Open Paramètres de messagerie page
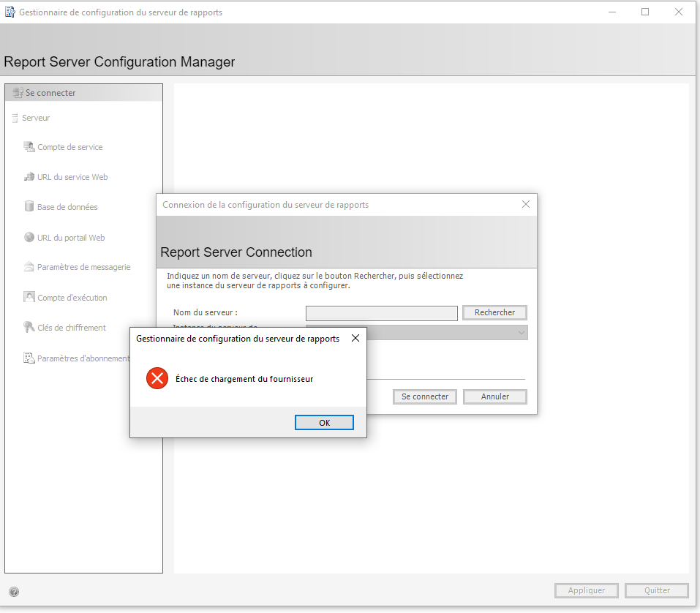Screen dimensions: 700x613 tap(84, 267)
